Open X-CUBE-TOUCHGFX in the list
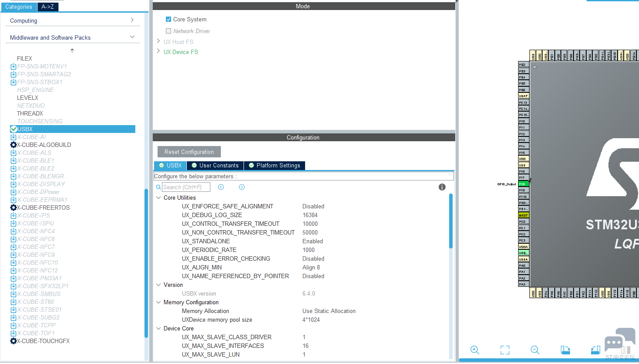The image size is (639, 364). click(43, 341)
